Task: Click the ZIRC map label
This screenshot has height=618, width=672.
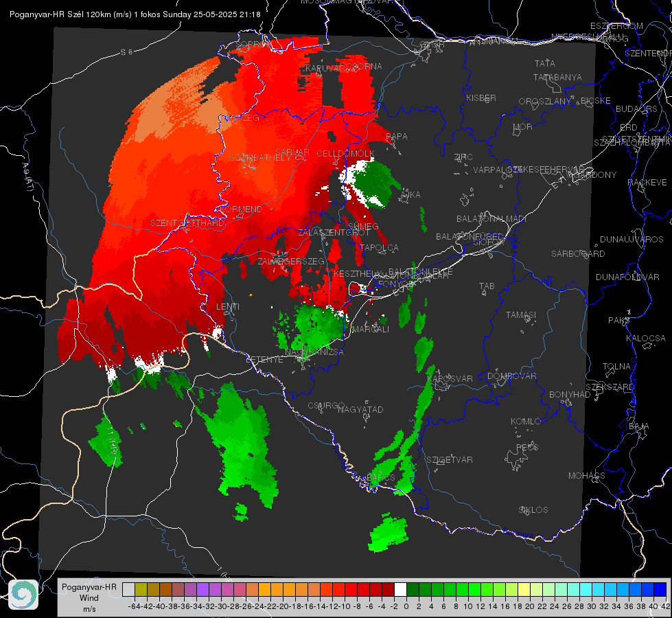Action: 463,157
